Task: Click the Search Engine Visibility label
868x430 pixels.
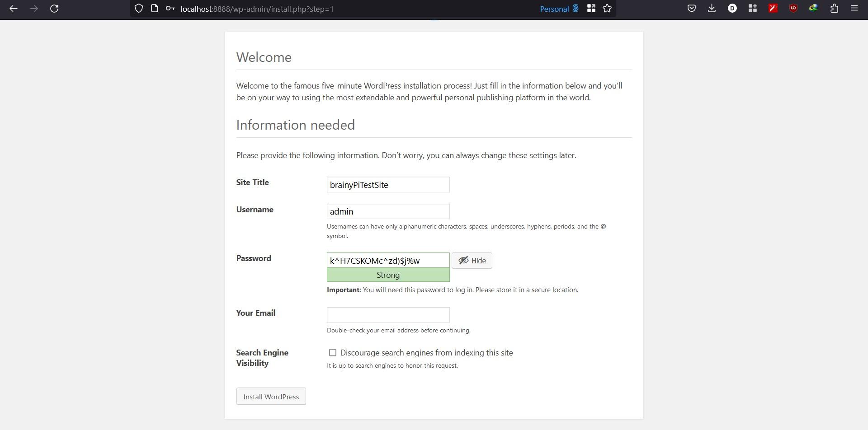Action: coord(262,358)
